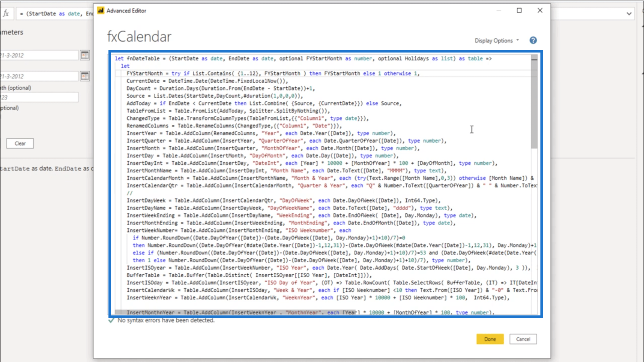Screen dimensions: 644x362
Task: Click the 'InsertWeekEnding' code line
Action: pos(301,215)
